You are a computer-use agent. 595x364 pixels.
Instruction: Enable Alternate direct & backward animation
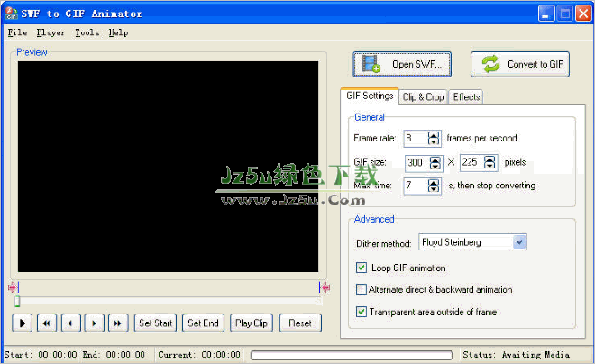click(x=362, y=289)
